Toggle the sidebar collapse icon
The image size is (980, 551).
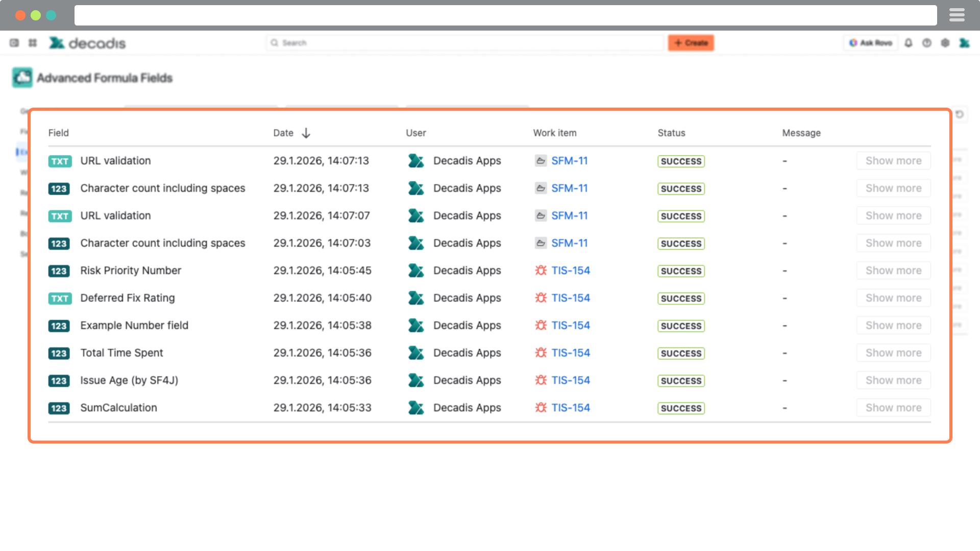pyautogui.click(x=14, y=43)
